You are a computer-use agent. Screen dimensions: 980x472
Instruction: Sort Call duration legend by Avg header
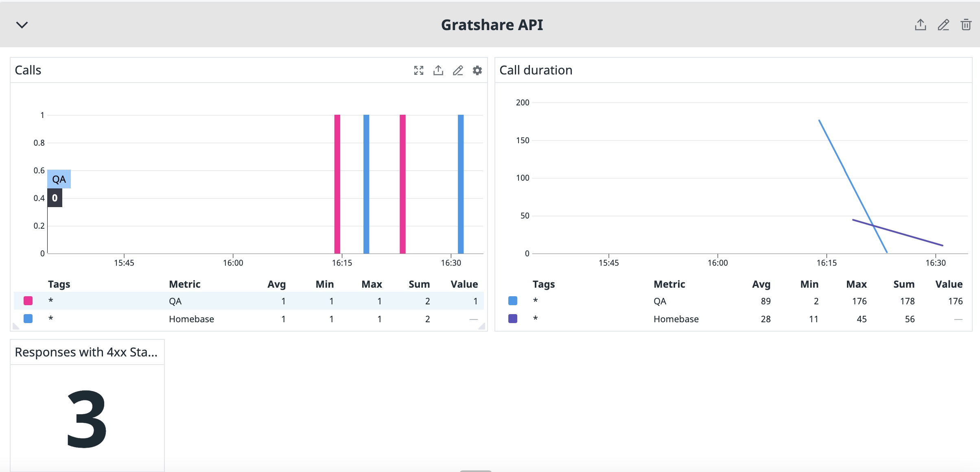761,284
